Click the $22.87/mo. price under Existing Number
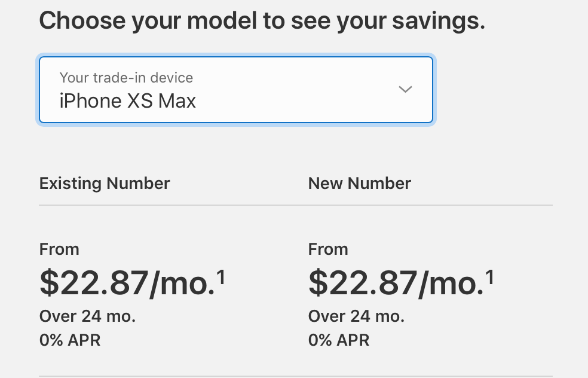This screenshot has width=588, height=378. tap(127, 282)
